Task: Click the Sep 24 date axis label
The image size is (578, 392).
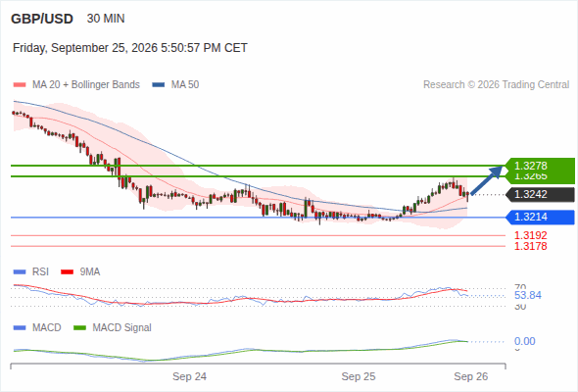Action: click(189, 376)
